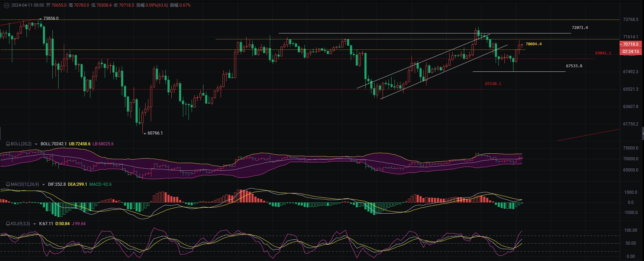Open the KDJ indicator dropdown arrow
The image size is (644, 261).
click(x=35, y=224)
